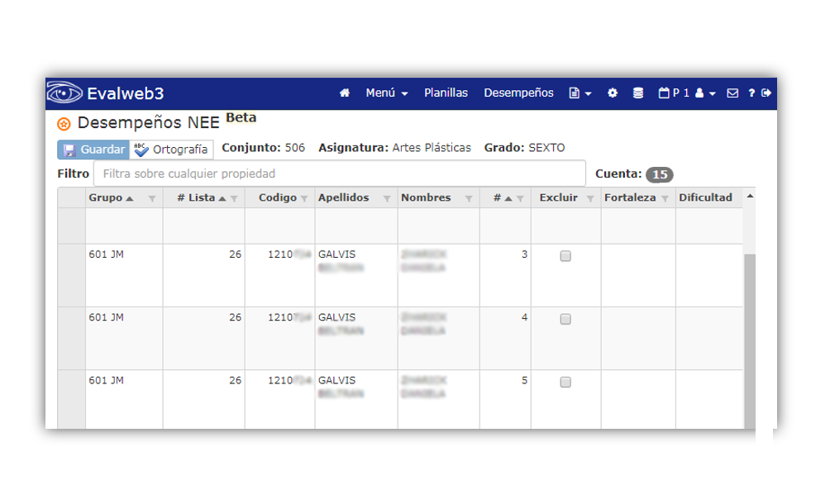Open help question mark icon
The width and height of the screenshot is (830, 504).
(x=751, y=93)
